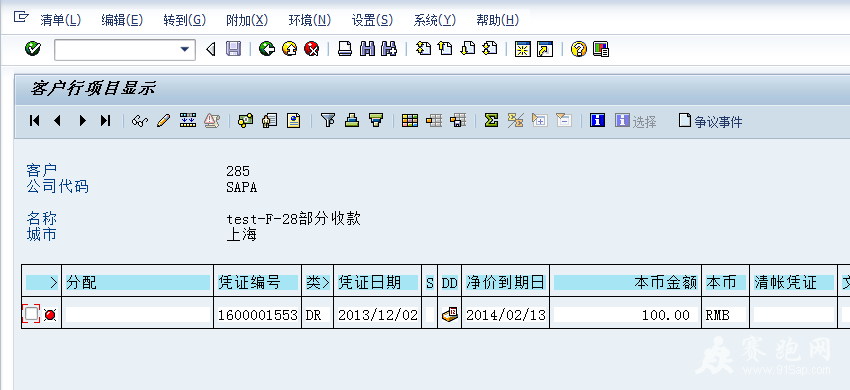The height and width of the screenshot is (390, 850).
Task: Click the Display document glasses icon
Action: click(x=139, y=120)
